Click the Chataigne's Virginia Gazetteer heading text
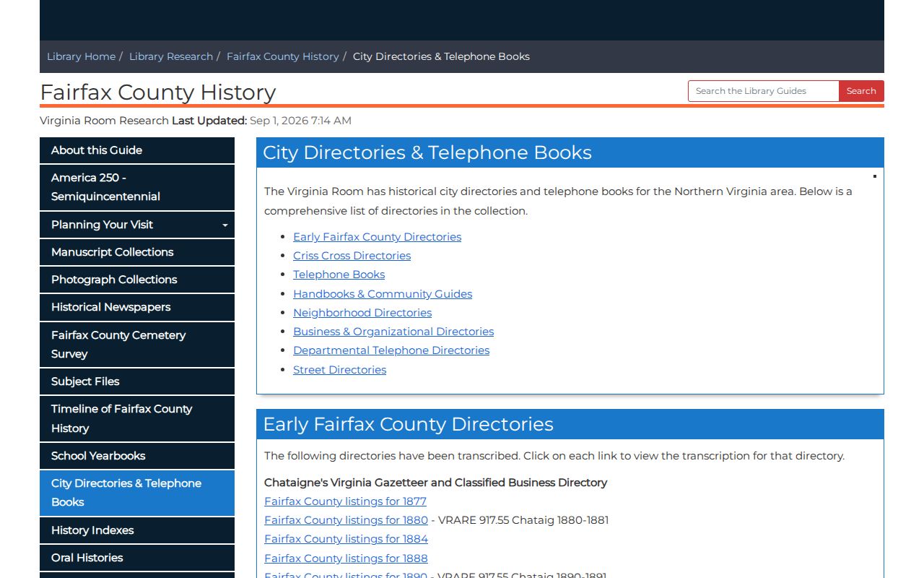The image size is (924, 578). [x=435, y=483]
